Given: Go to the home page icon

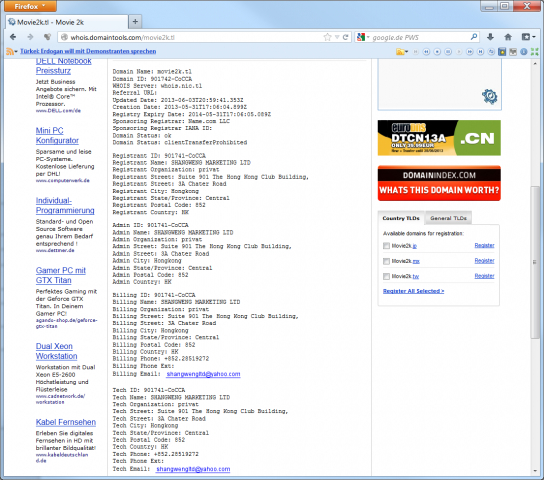Looking at the screenshot, I should [x=508, y=37].
